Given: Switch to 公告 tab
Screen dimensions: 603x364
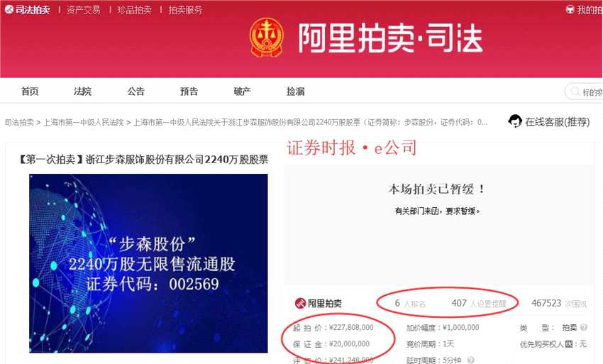Looking at the screenshot, I should pos(135,92).
